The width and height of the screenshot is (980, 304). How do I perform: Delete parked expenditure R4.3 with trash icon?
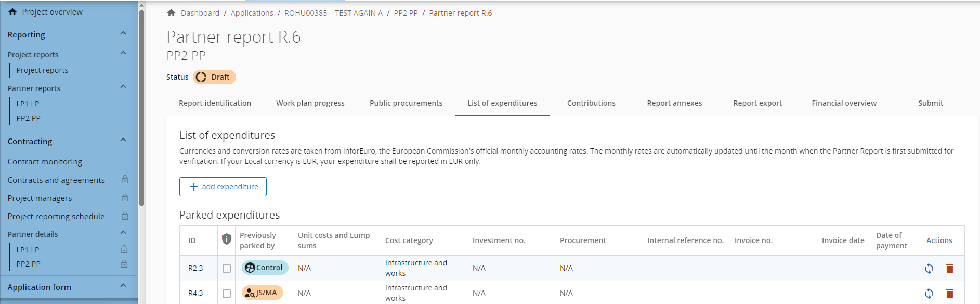tap(949, 294)
